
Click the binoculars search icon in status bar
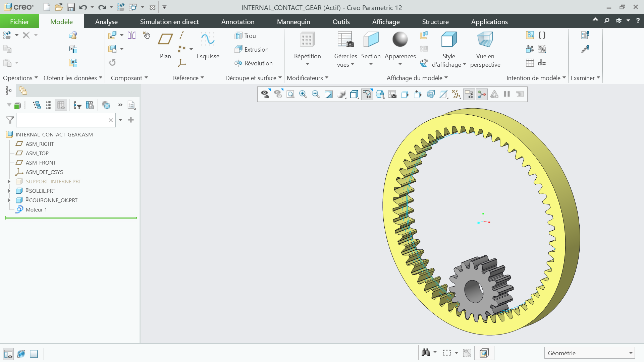point(426,352)
